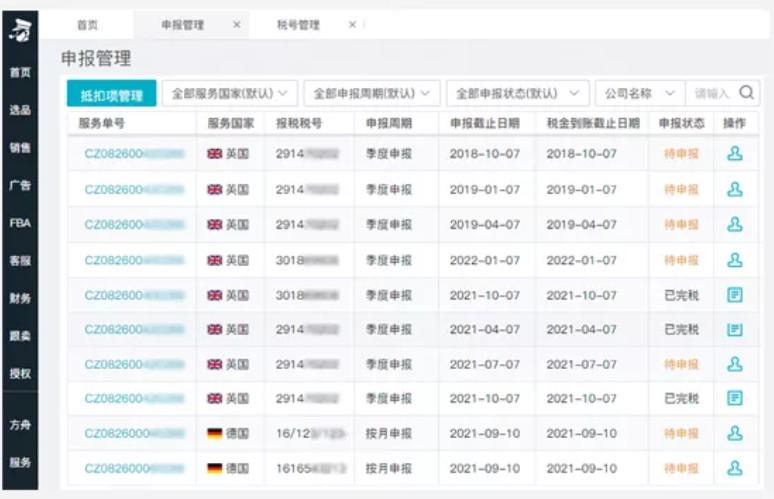Click the 申报管理 page heading
The width and height of the screenshot is (774, 499).
(96, 58)
